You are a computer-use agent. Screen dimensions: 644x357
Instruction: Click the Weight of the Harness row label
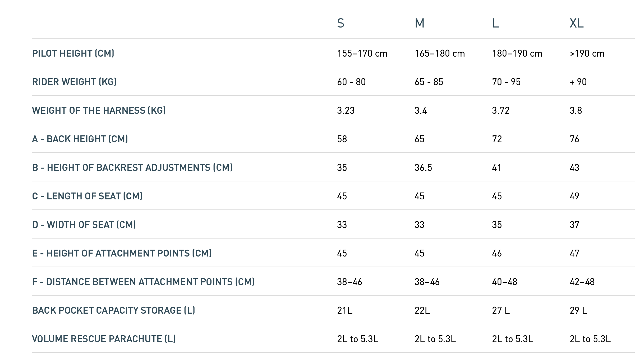(x=99, y=111)
